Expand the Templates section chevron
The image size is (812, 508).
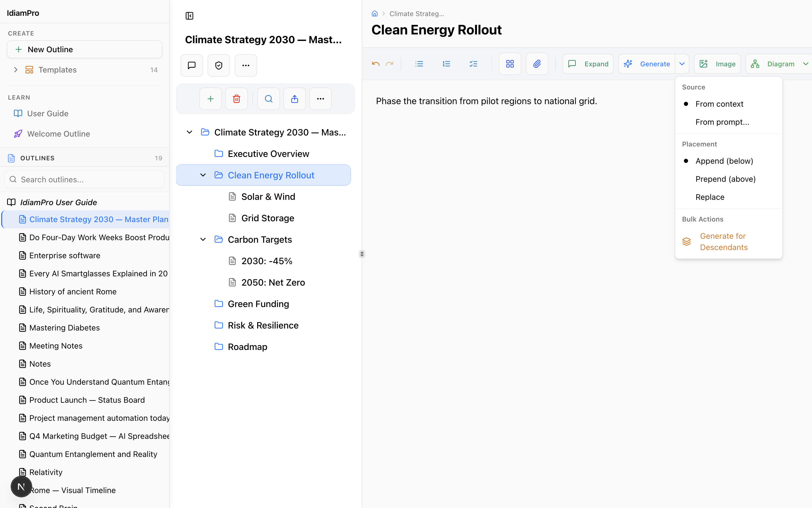[x=16, y=69]
